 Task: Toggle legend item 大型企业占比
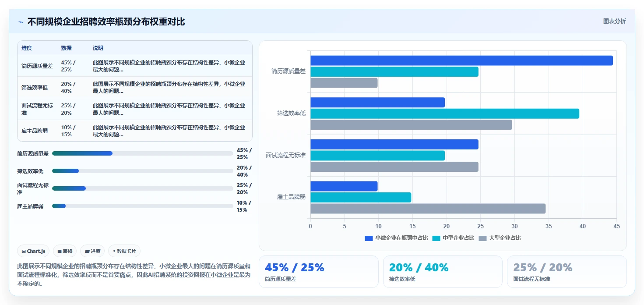click(500, 238)
